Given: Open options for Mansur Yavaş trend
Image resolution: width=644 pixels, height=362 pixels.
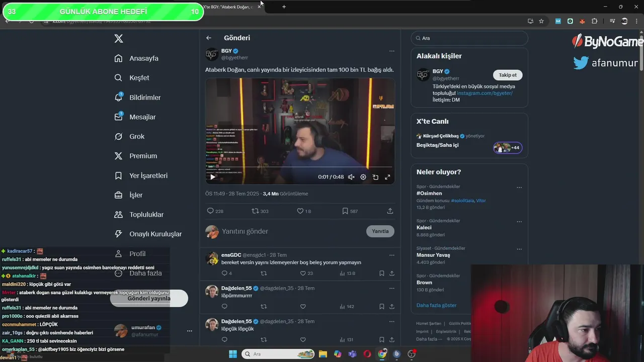Looking at the screenshot, I should pos(519,249).
